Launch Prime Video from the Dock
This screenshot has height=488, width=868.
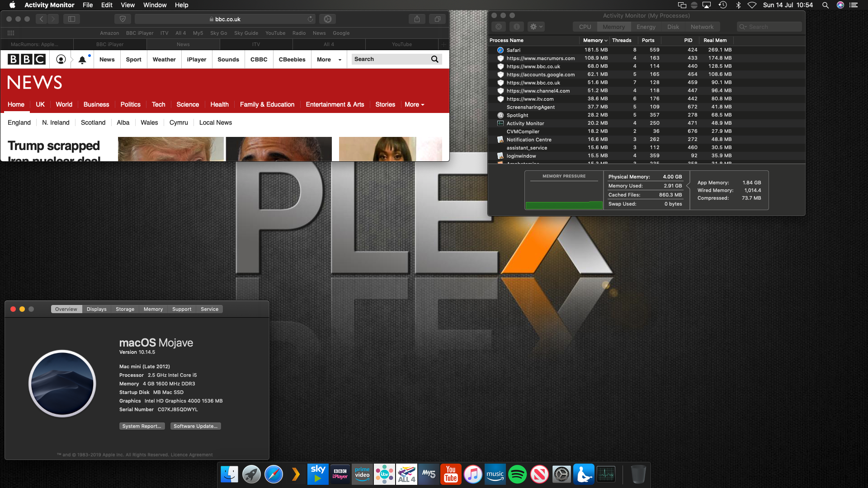click(x=362, y=474)
